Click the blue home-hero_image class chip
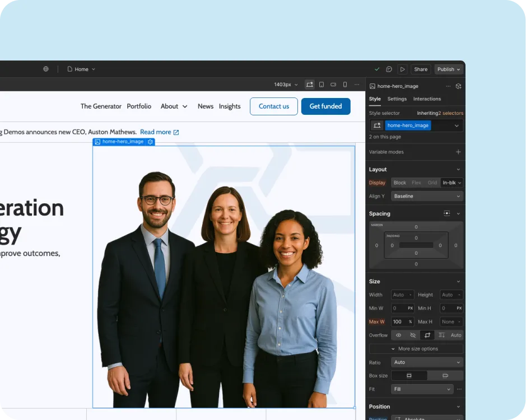The height and width of the screenshot is (420, 526). point(408,125)
